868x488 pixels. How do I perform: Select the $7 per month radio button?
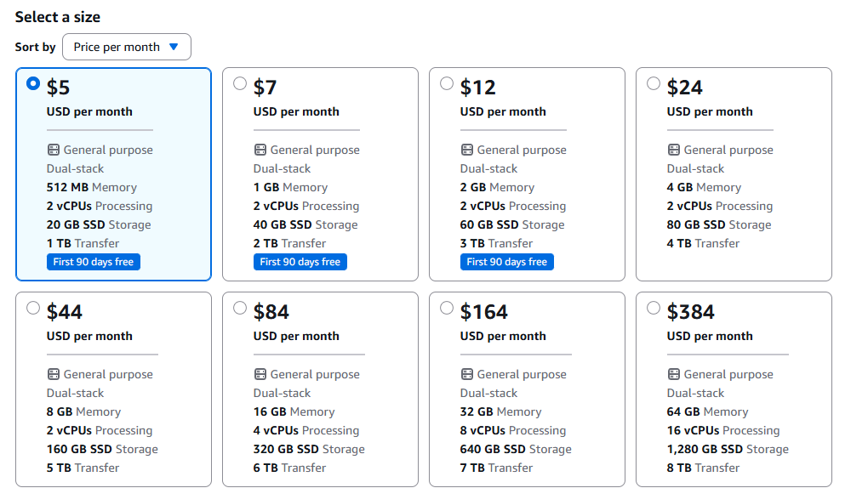click(240, 83)
